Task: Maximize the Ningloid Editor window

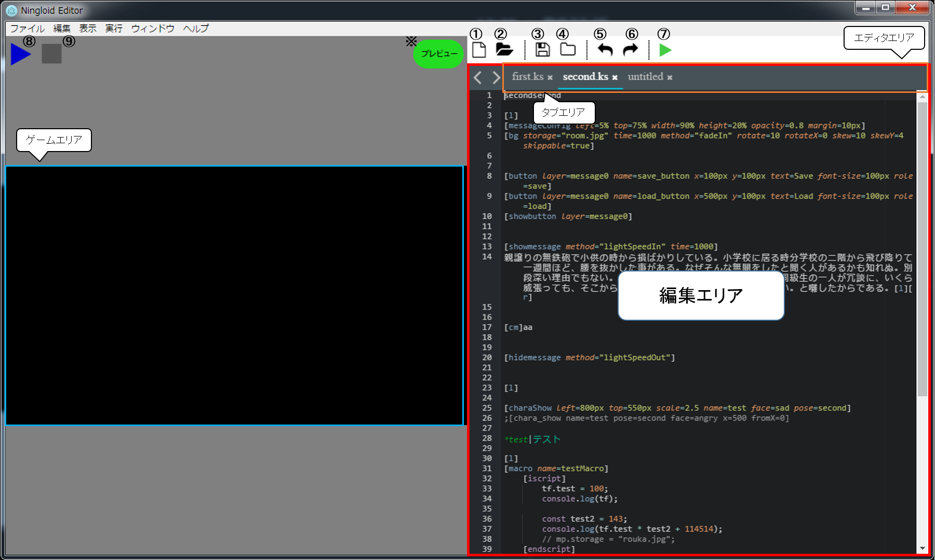Action: point(886,7)
